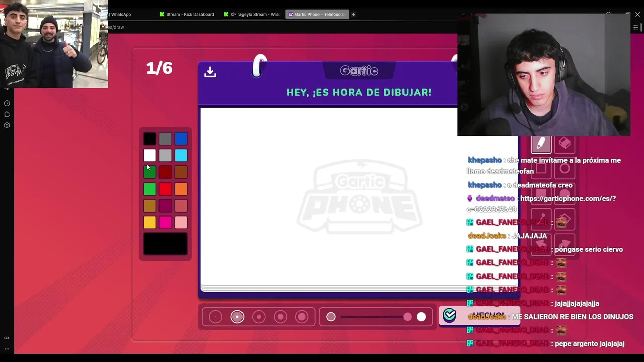Screen dimensions: 644x362
Task: Click the Gartic logo on the notebook
Action: click(359, 71)
